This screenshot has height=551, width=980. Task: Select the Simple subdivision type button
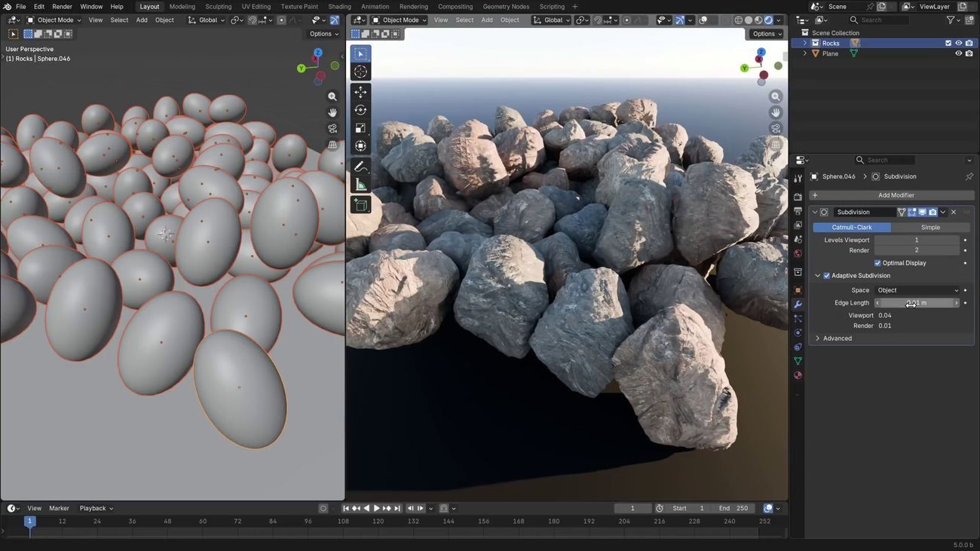click(x=930, y=227)
